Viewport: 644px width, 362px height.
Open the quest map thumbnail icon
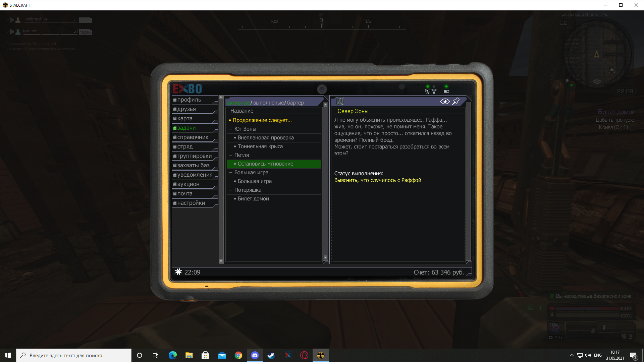[340, 101]
